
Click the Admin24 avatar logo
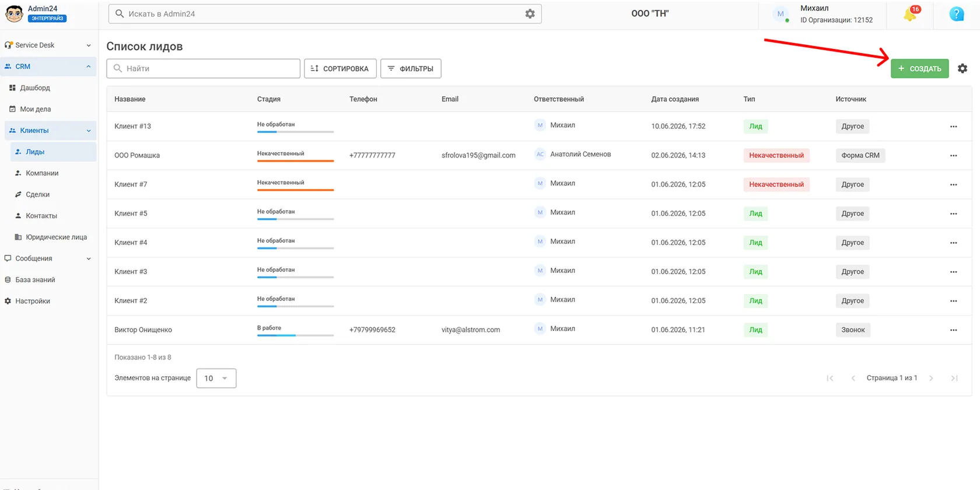14,13
